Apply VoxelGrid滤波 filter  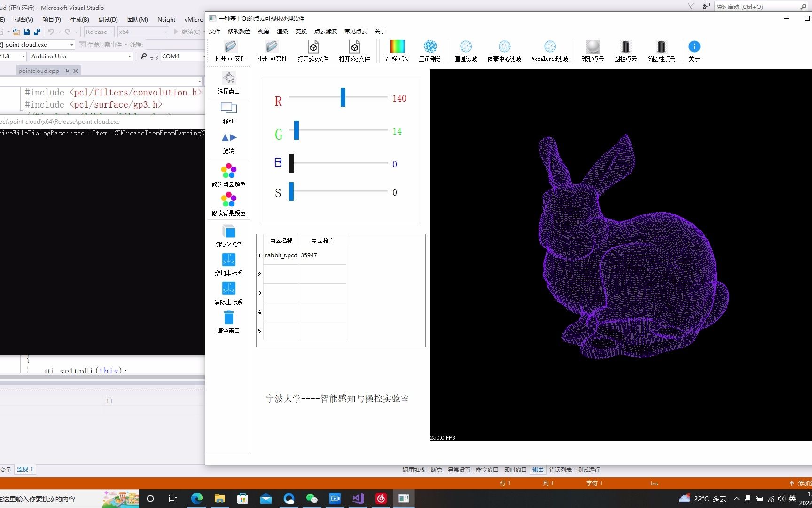[550, 51]
